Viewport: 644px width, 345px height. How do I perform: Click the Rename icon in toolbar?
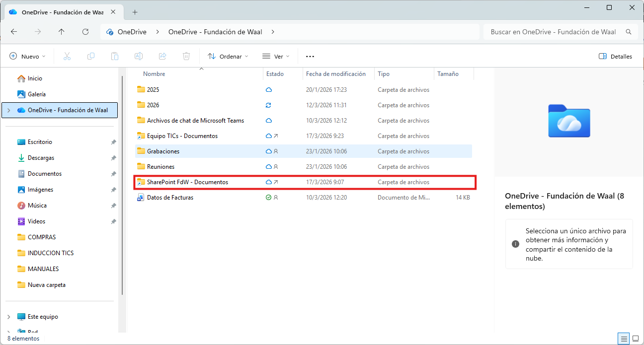pos(139,56)
